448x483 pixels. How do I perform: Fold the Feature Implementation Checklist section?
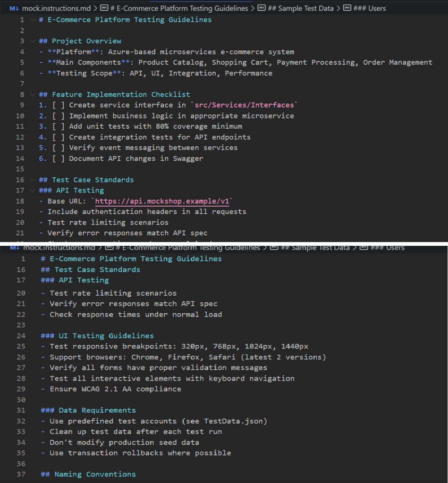[x=32, y=94]
